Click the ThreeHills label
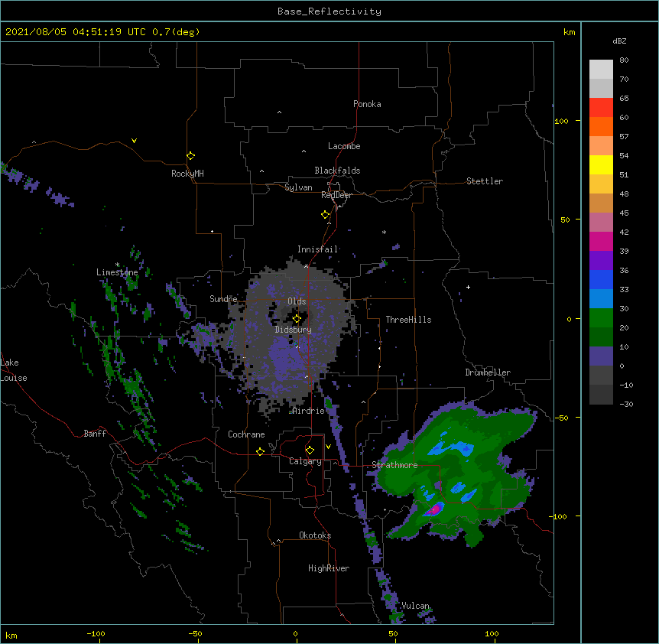 click(x=408, y=320)
